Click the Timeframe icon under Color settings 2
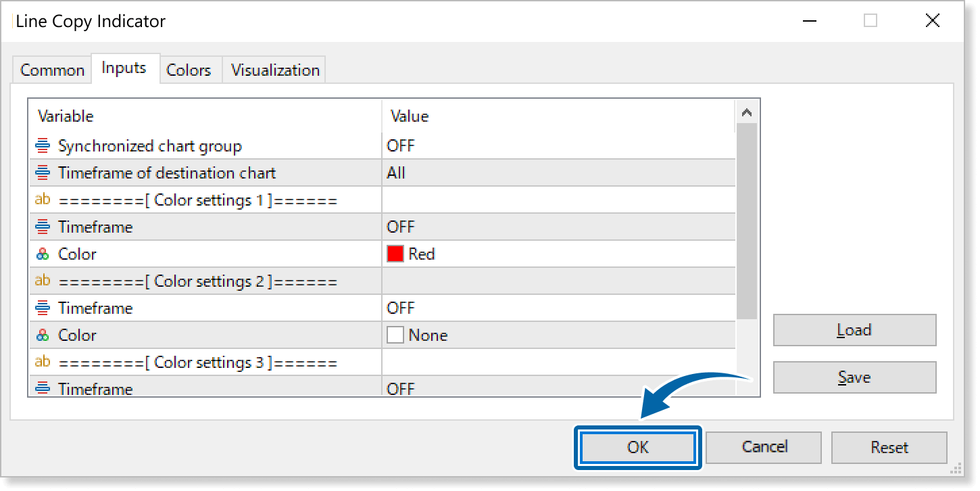The width and height of the screenshot is (980, 491). [43, 308]
